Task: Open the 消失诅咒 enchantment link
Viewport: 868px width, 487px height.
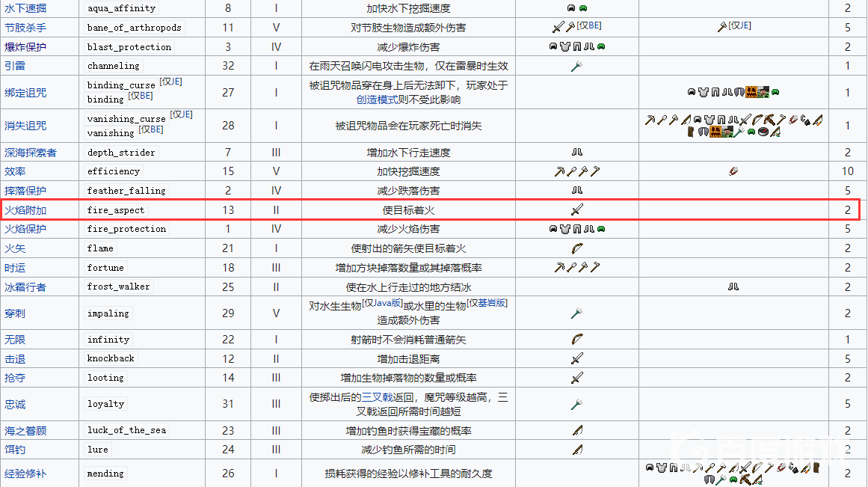Action: pos(25,126)
